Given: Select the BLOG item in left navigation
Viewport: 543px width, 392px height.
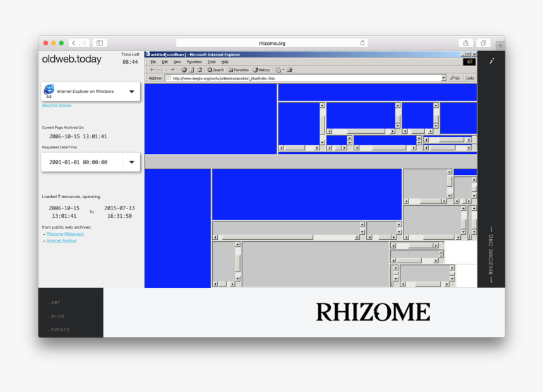Looking at the screenshot, I should [56, 316].
